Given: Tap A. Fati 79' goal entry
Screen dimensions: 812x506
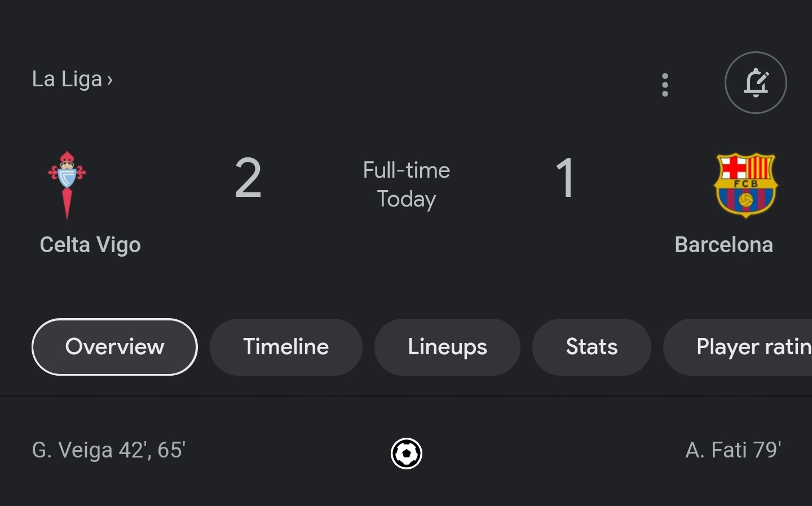Looking at the screenshot, I should (733, 450).
